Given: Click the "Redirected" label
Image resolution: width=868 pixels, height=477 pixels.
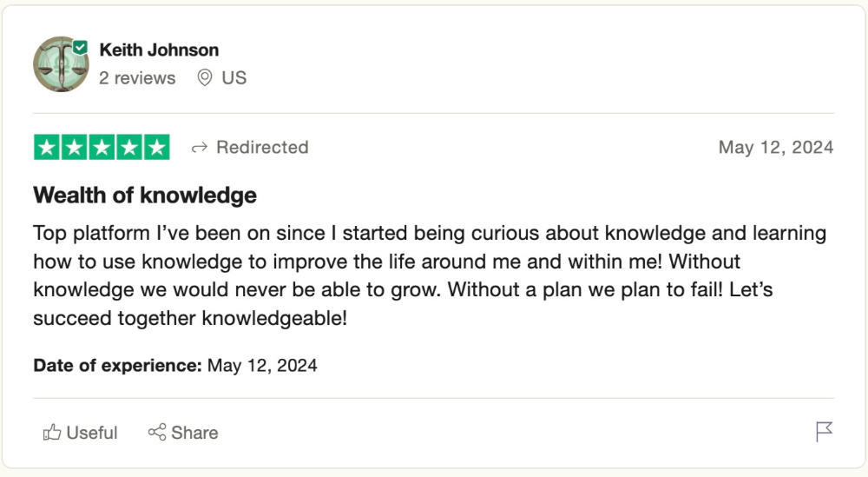Looking at the screenshot, I should tap(262, 148).
